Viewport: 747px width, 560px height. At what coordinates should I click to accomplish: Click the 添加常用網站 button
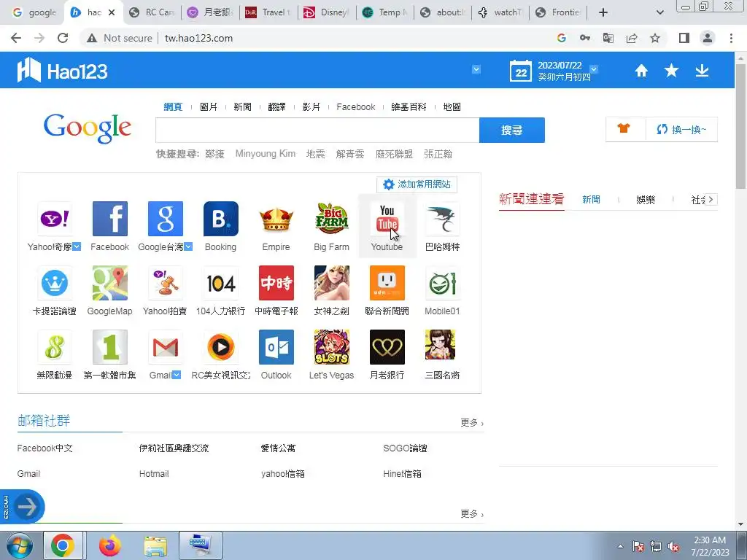click(417, 184)
